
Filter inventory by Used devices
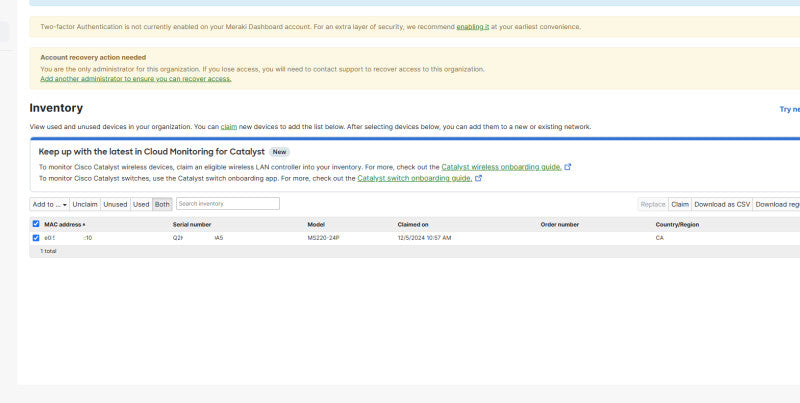141,204
